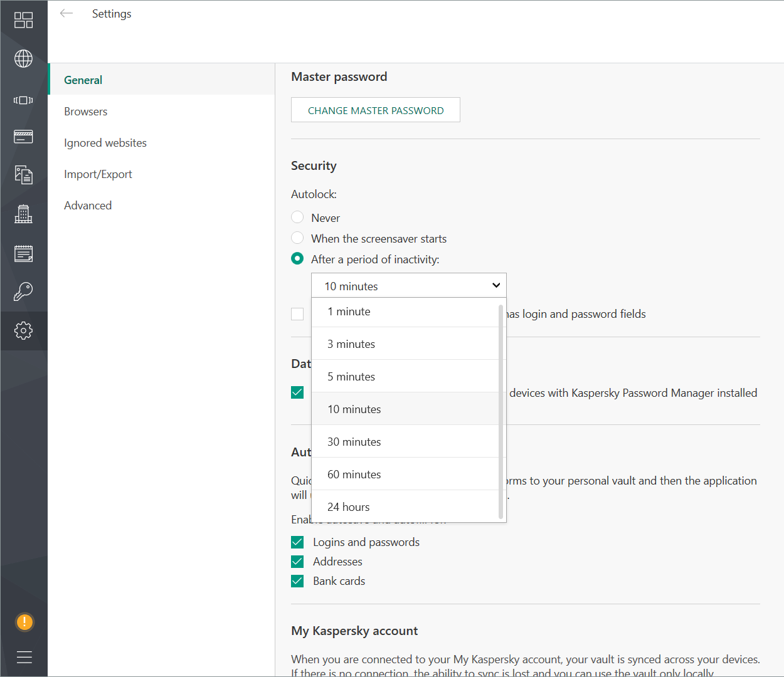Image resolution: width=784 pixels, height=677 pixels.
Task: Choose 3 minutes from the list
Action: coord(405,344)
